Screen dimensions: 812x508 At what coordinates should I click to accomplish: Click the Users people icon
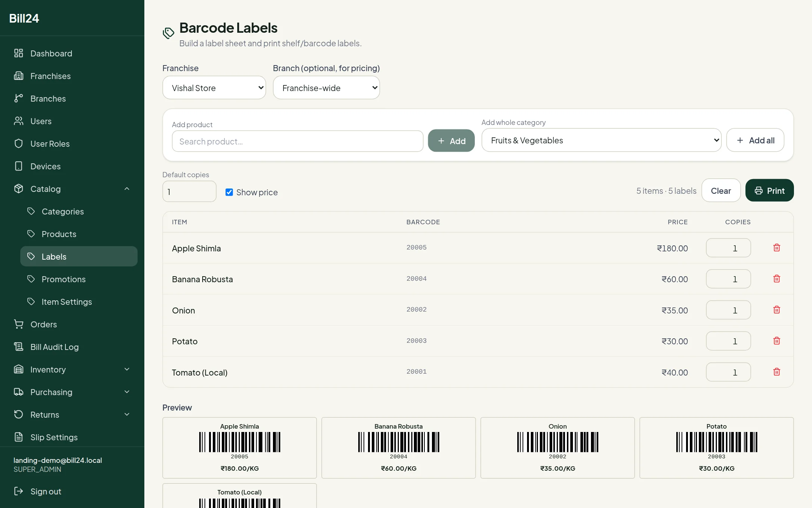click(x=18, y=121)
